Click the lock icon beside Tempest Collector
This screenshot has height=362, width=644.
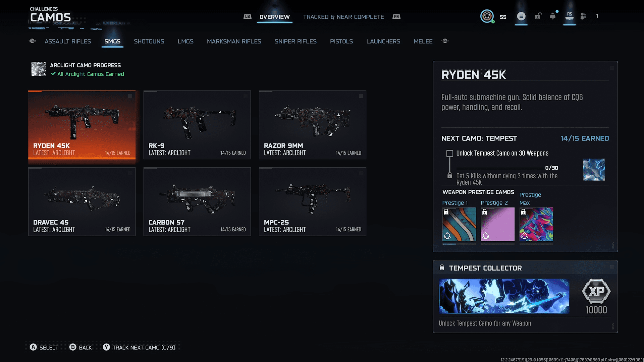pyautogui.click(x=442, y=267)
